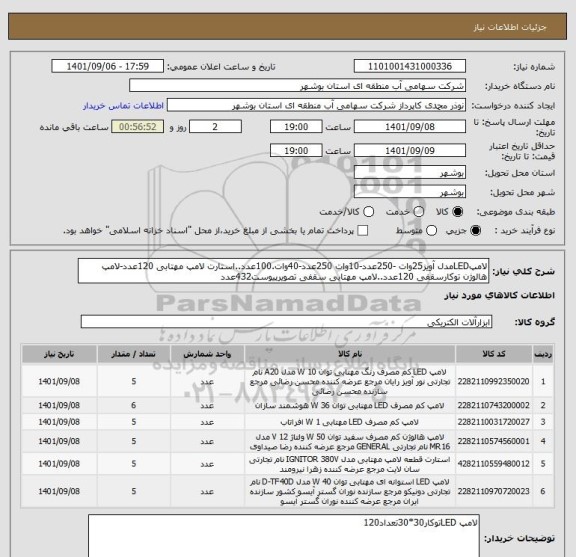
Task: Click the هالوژن MR16 GENERAL item name
Action: [x=349, y=442]
